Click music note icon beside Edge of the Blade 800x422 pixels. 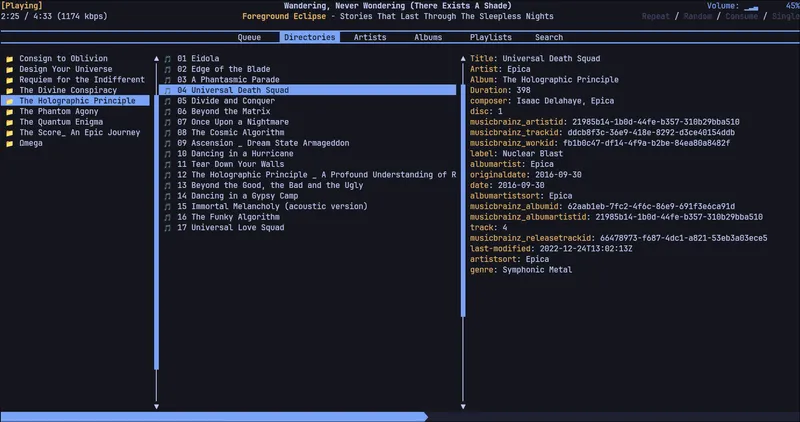(x=167, y=69)
